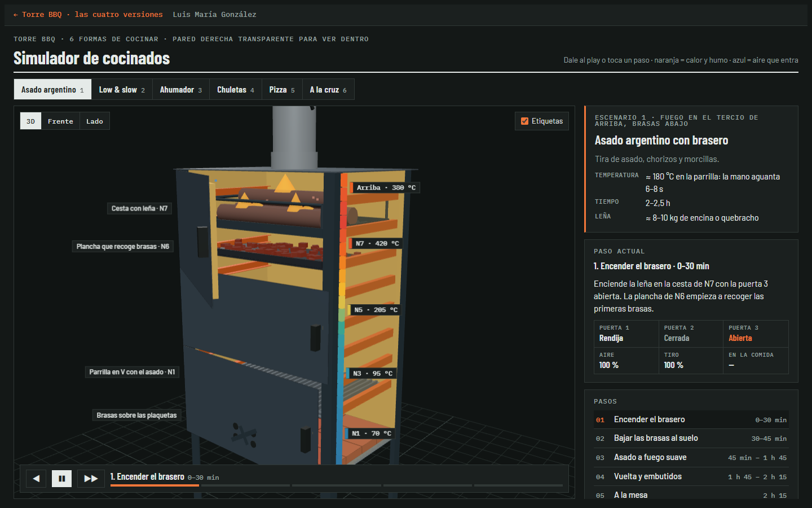
Task: Click the previous step playback button
Action: 36,479
